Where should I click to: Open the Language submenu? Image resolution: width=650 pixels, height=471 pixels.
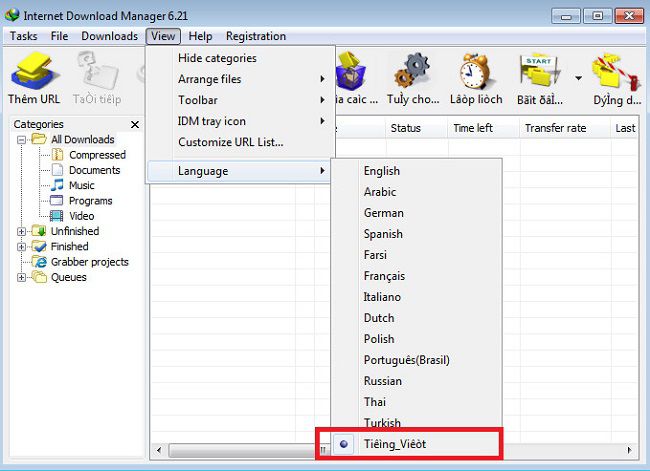tap(239, 171)
